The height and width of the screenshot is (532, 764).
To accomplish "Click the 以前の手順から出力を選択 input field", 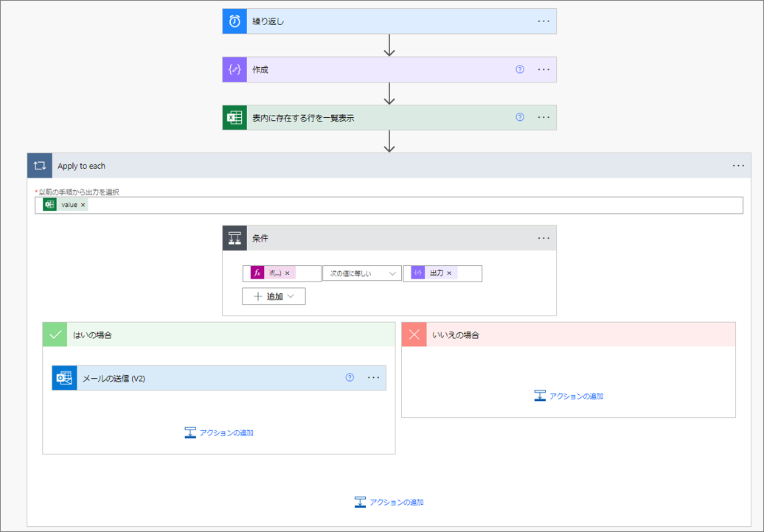I will (389, 206).
